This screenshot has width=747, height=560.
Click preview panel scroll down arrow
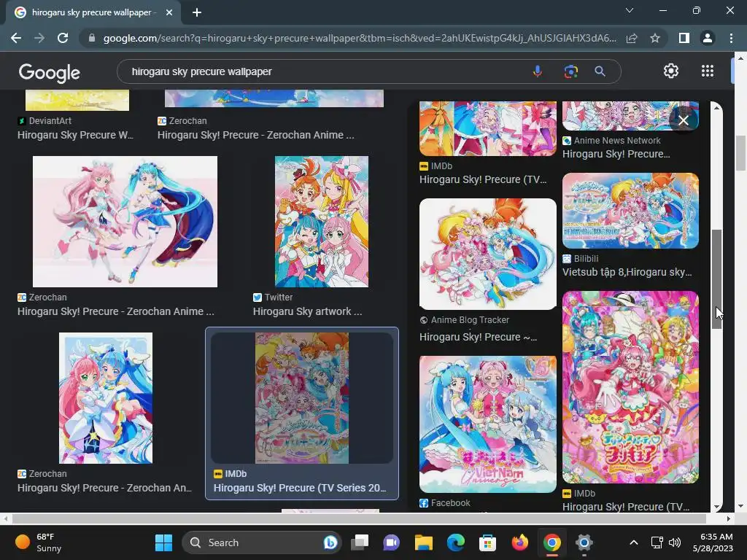pyautogui.click(x=716, y=507)
